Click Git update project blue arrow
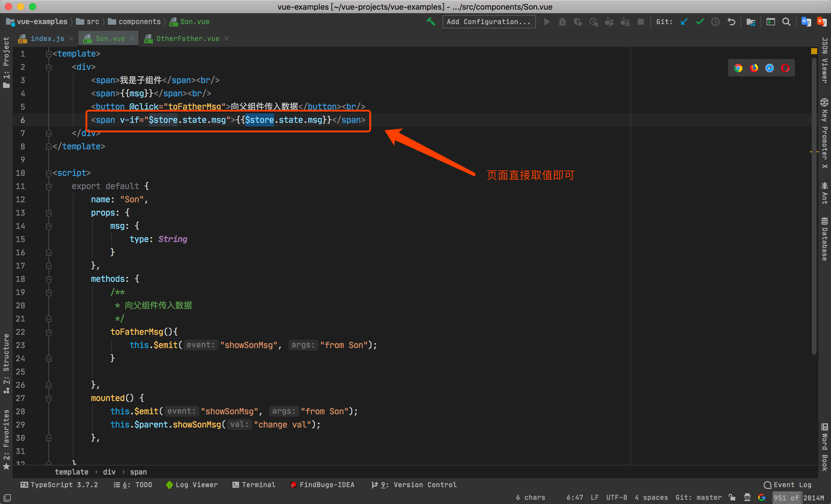This screenshot has height=504, width=831. pos(684,22)
